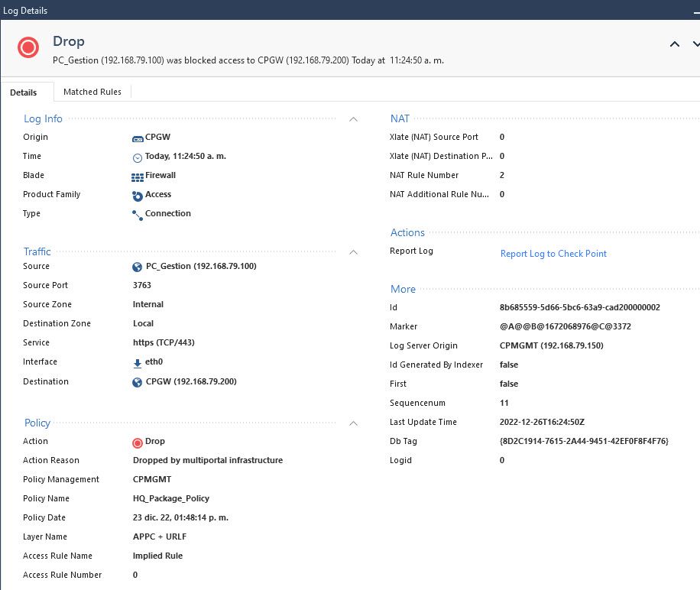Click the Drop action icon in Policy section
This screenshot has width=700, height=590.
point(136,441)
